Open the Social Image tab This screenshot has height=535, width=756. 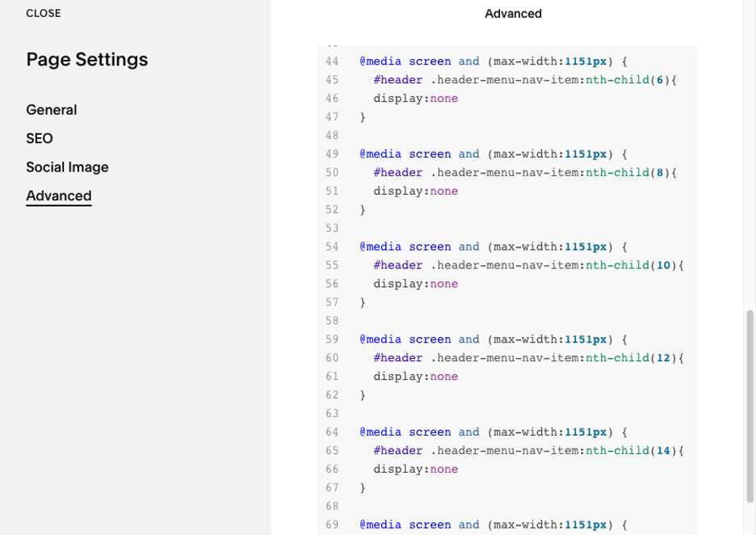pyautogui.click(x=67, y=167)
